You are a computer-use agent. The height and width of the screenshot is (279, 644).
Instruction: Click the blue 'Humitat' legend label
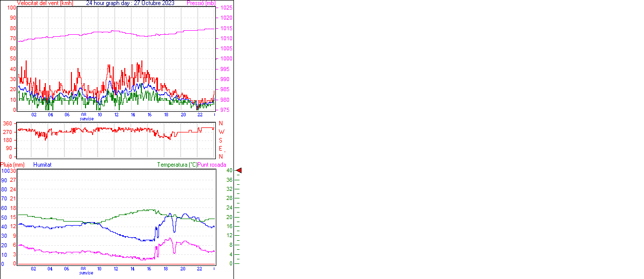click(42, 165)
